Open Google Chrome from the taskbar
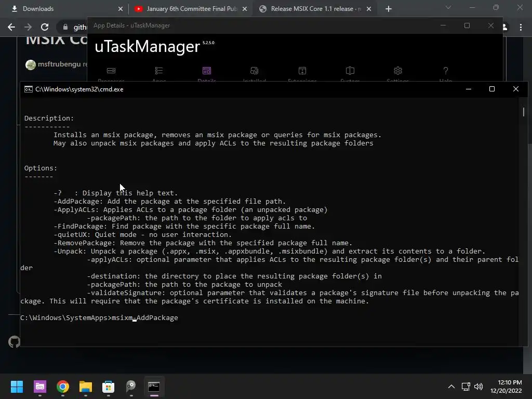This screenshot has width=532, height=399. click(x=63, y=387)
